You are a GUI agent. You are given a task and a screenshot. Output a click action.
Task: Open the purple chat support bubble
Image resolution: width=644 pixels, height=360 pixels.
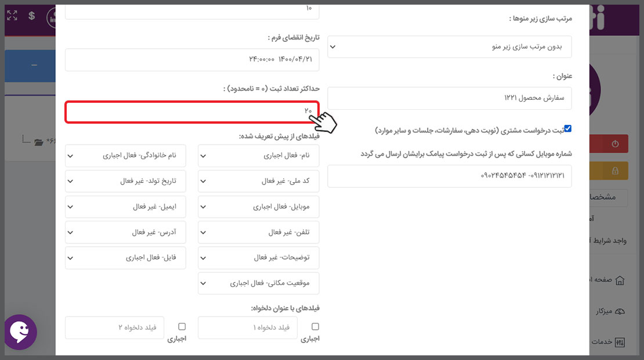point(21,332)
